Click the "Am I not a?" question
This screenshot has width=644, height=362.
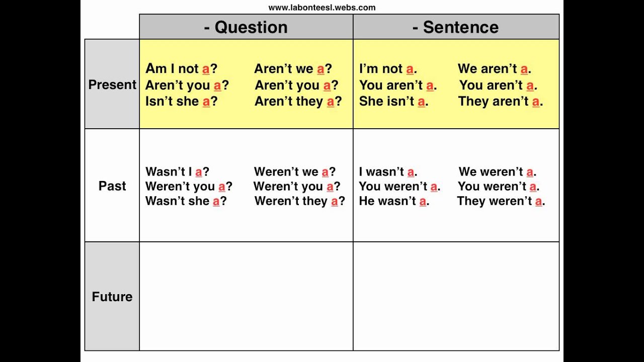pos(181,69)
